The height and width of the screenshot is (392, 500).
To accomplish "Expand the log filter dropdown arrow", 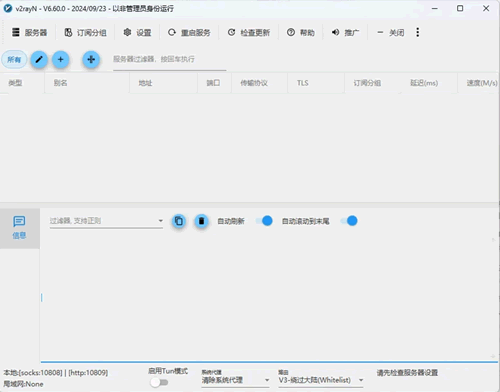I will tap(161, 221).
